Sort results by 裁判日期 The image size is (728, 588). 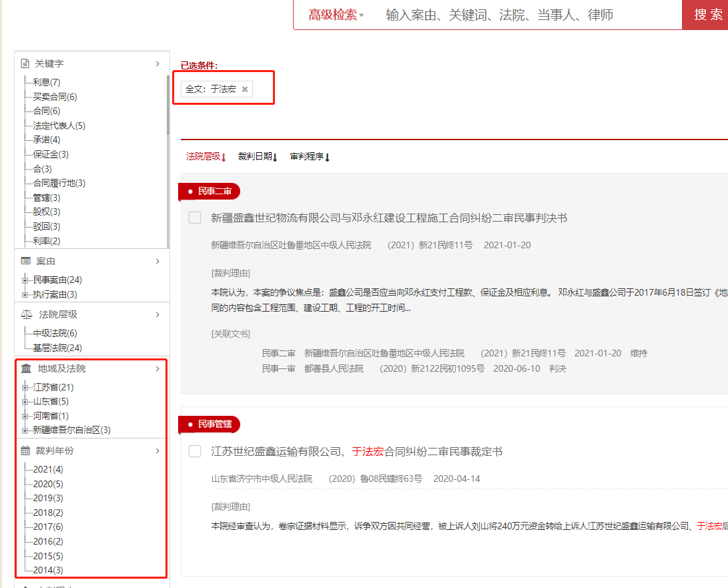tap(258, 157)
